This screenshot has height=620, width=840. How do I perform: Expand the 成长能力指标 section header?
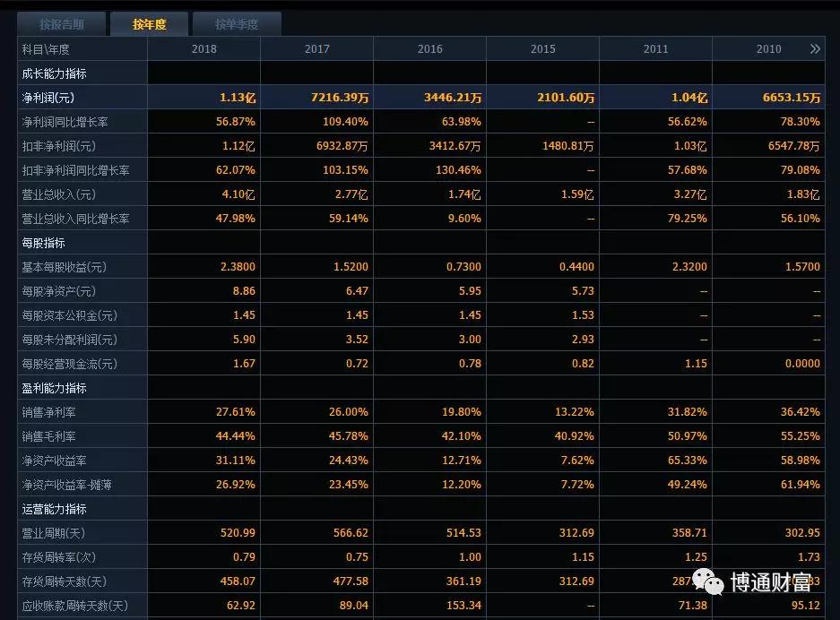pos(54,73)
